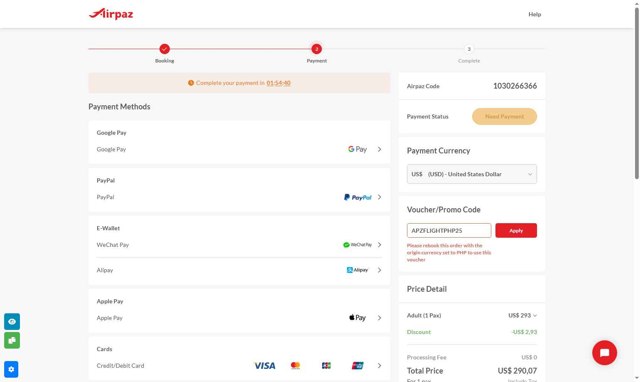Open Alipay chevron arrow
640x382 pixels.
pos(379,270)
